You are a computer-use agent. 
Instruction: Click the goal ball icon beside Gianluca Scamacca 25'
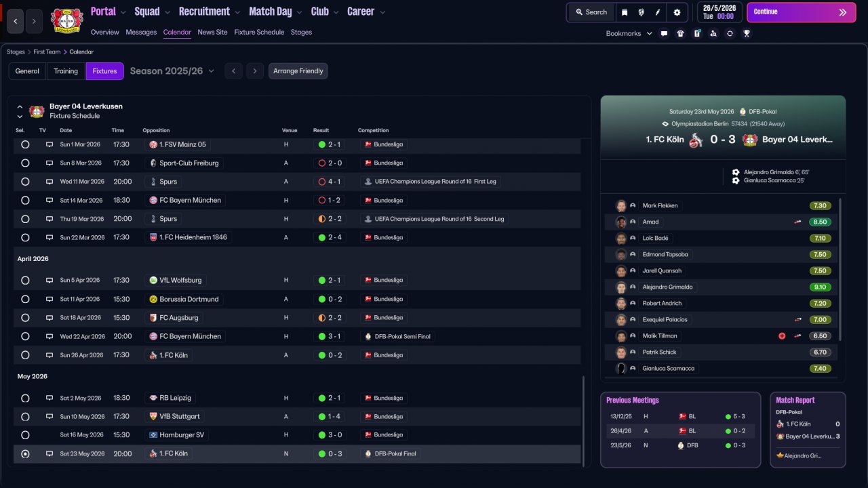[x=736, y=181]
